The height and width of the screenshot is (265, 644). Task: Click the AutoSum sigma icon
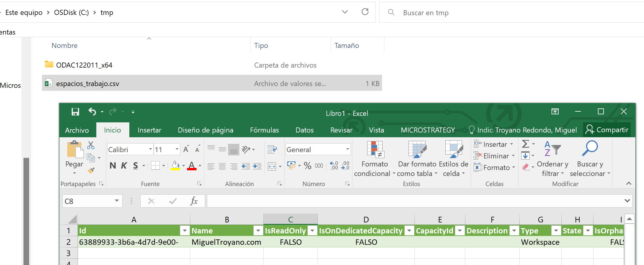[525, 144]
